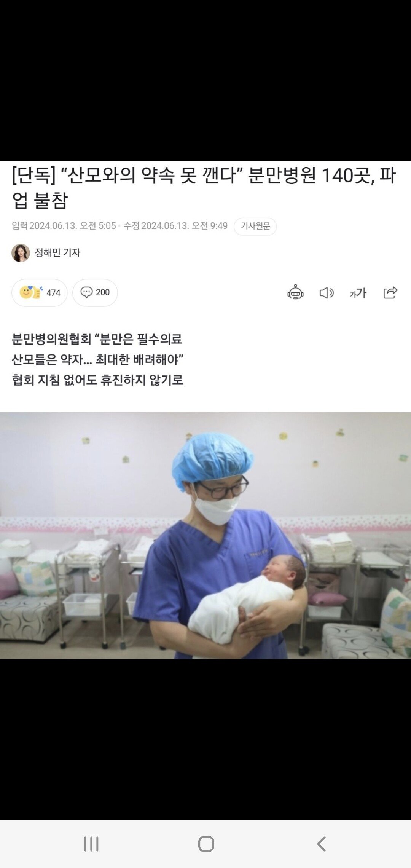The height and width of the screenshot is (868, 411).
Task: Open the AI summary robot icon
Action: (x=295, y=292)
